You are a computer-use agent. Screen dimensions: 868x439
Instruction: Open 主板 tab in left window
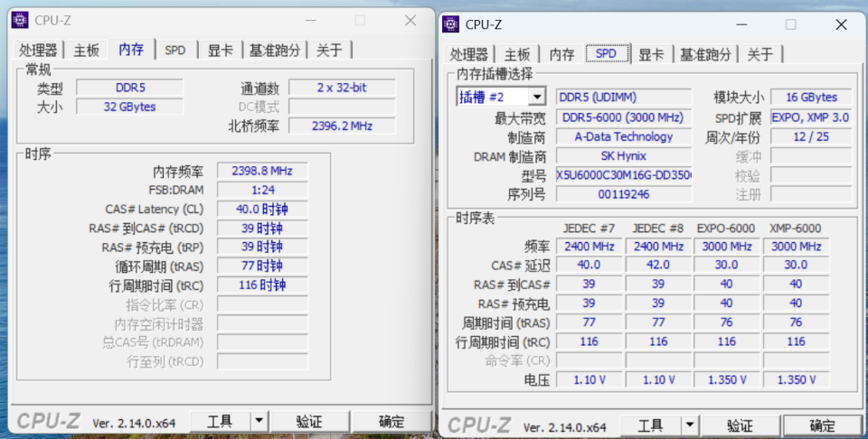click(x=87, y=51)
